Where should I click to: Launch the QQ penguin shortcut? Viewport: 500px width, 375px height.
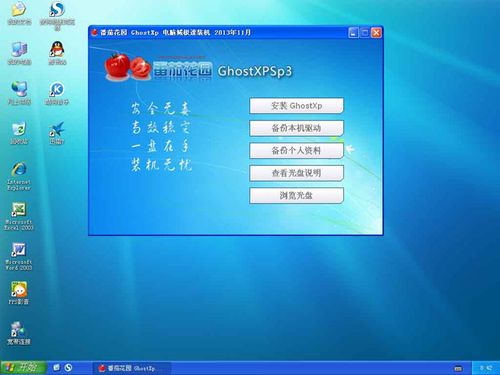point(57,49)
